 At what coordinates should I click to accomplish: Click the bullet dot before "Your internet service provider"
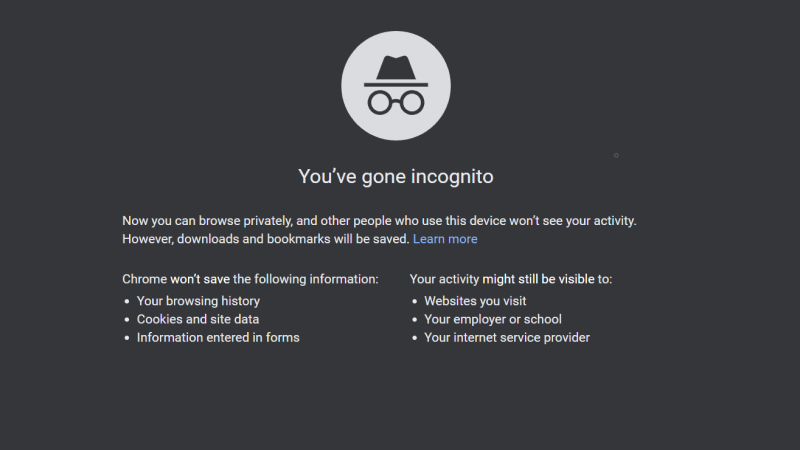pos(414,338)
